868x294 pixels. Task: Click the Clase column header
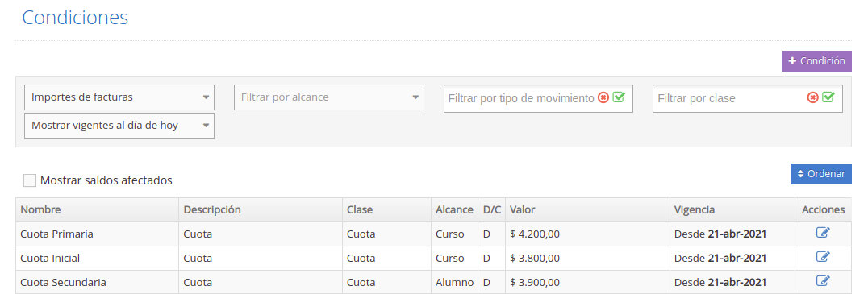pos(360,210)
